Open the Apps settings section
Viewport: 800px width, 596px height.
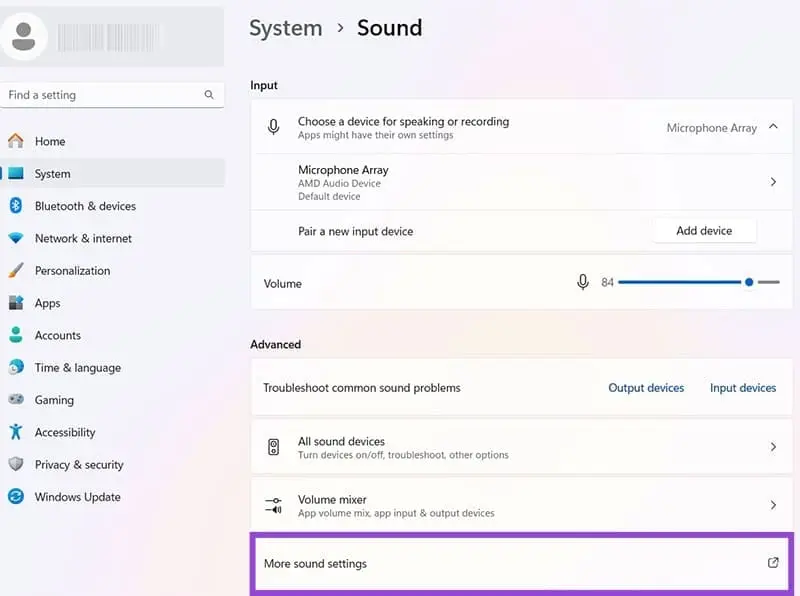point(112,303)
